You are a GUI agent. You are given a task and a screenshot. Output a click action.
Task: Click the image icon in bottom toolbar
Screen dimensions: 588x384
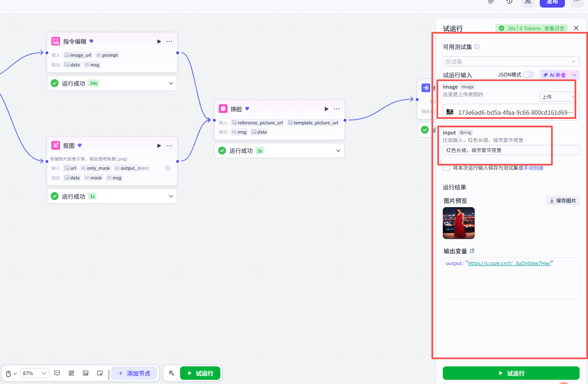point(86,373)
